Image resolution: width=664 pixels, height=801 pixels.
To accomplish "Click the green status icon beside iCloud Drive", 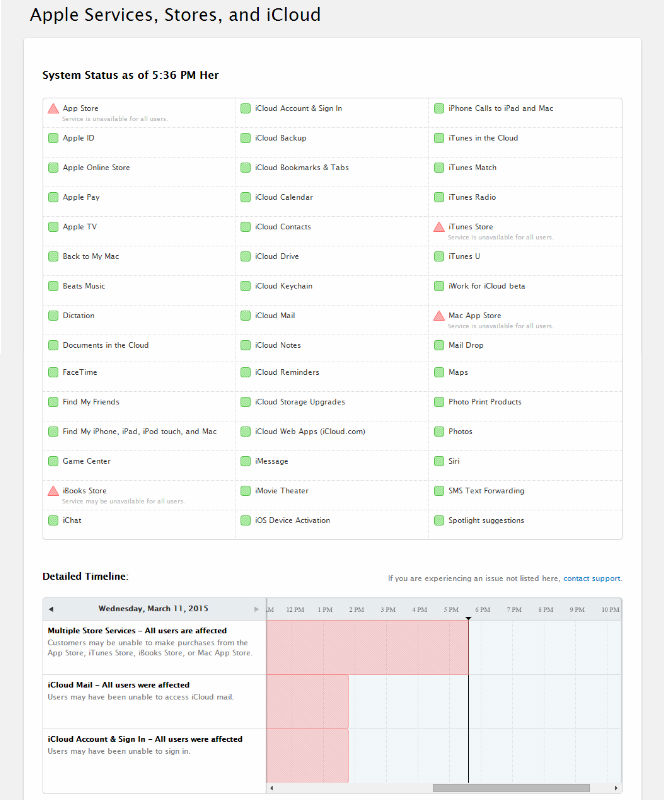I will pyautogui.click(x=246, y=256).
